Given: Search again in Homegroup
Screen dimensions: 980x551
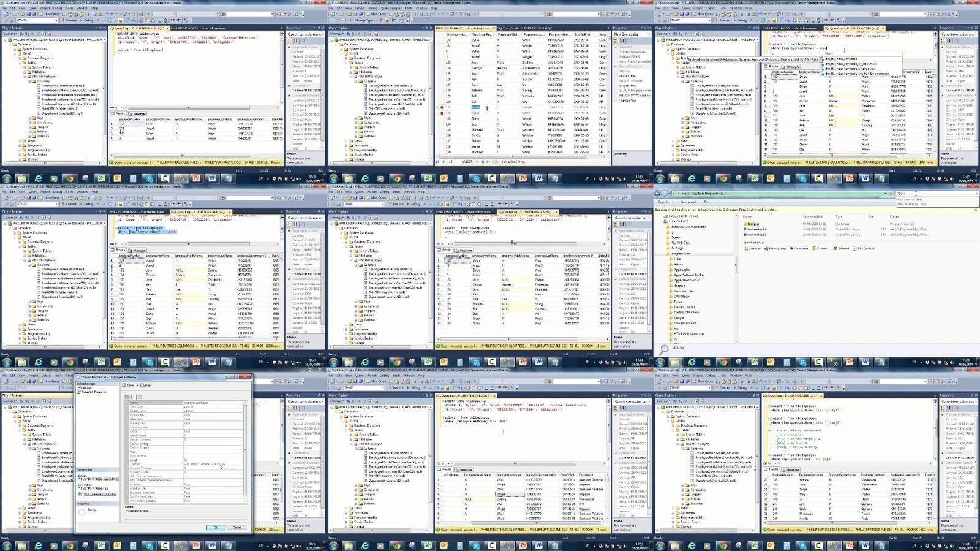Looking at the screenshot, I should (777, 248).
